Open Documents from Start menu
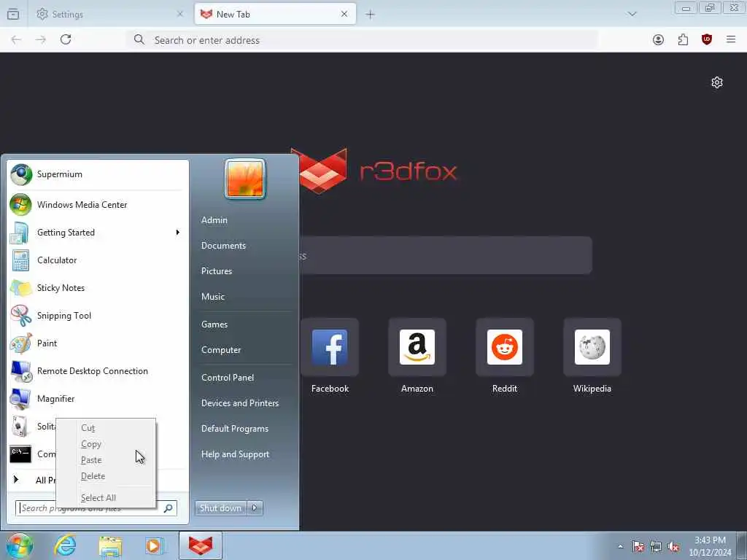 223,246
